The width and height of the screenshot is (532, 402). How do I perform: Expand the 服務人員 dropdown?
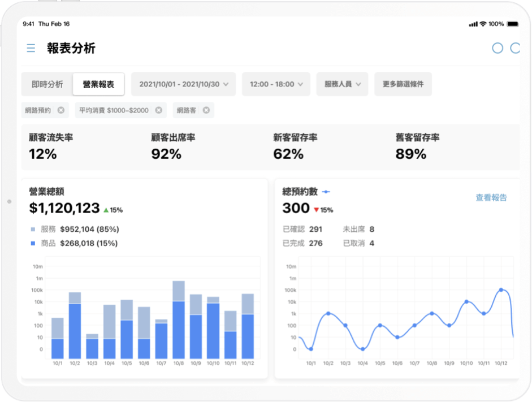(342, 84)
